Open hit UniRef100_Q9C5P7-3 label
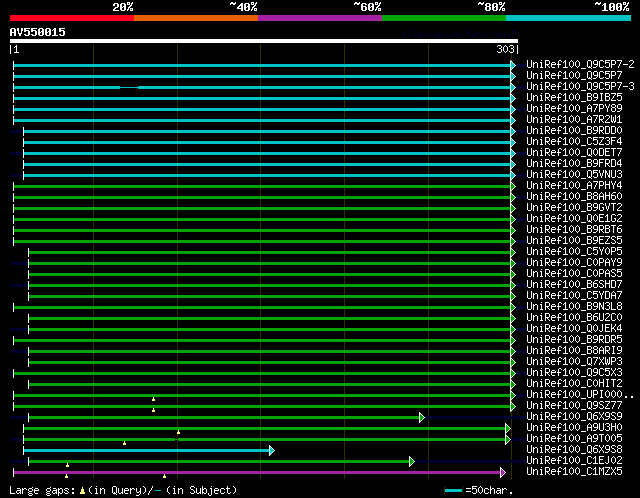 coord(580,86)
